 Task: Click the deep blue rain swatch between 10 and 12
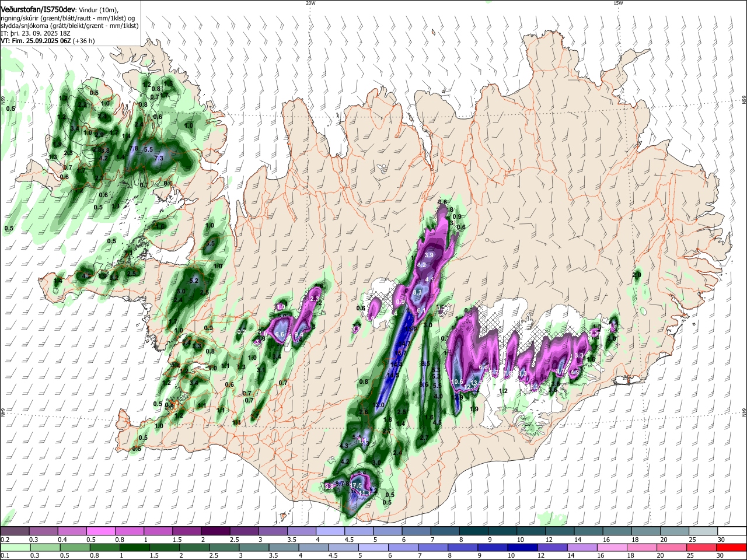click(523, 547)
